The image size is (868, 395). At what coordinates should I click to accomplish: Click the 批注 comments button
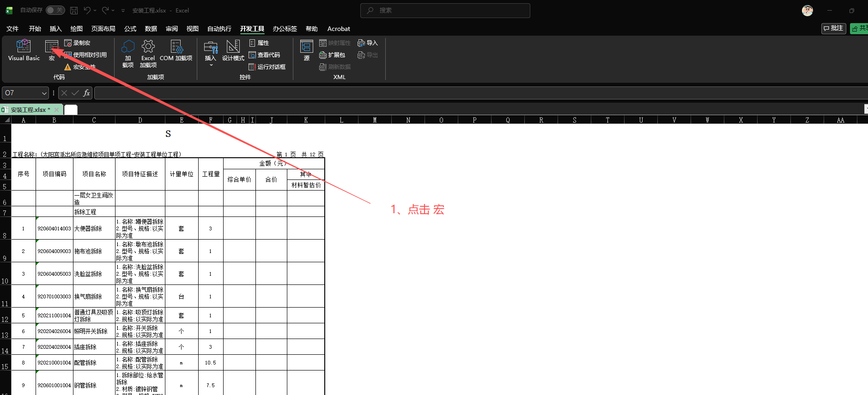pyautogui.click(x=834, y=28)
